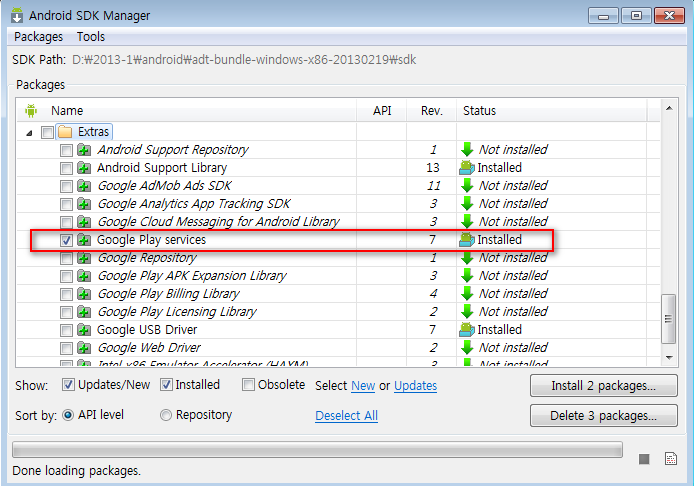Click the package icon of Google Repository
This screenshot has height=486, width=694.
(84, 258)
